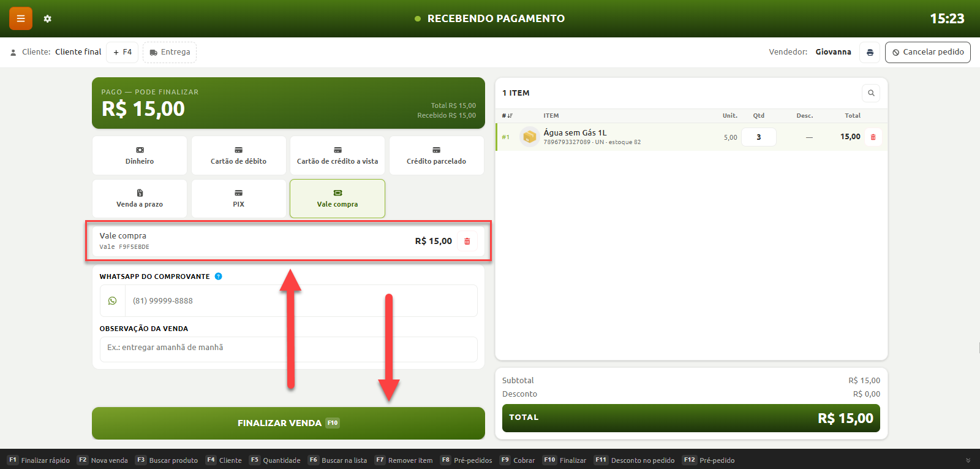The height and width of the screenshot is (469, 980).
Task: Click the search icon in items panel
Action: [x=871, y=93]
